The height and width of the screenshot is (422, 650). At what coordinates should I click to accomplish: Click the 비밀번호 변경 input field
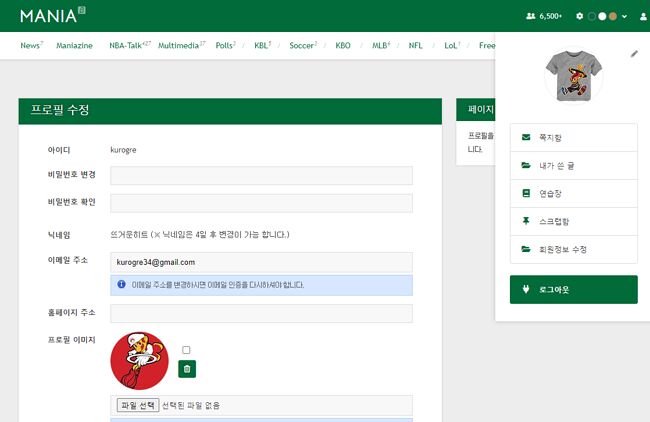[261, 175]
